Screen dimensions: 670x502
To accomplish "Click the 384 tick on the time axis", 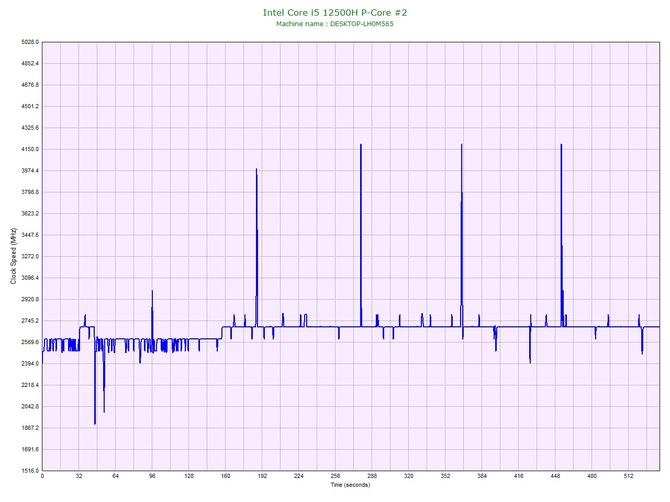I will [x=482, y=476].
